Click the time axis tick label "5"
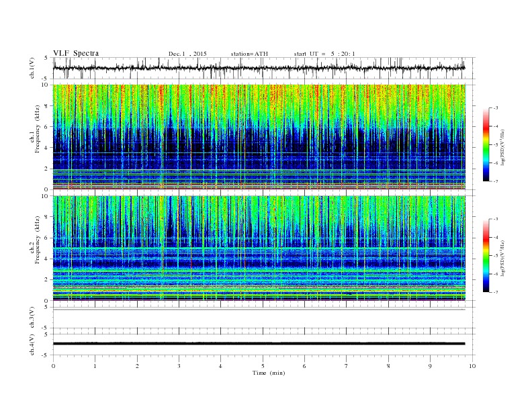The height and width of the screenshot is (411, 532). [263, 366]
